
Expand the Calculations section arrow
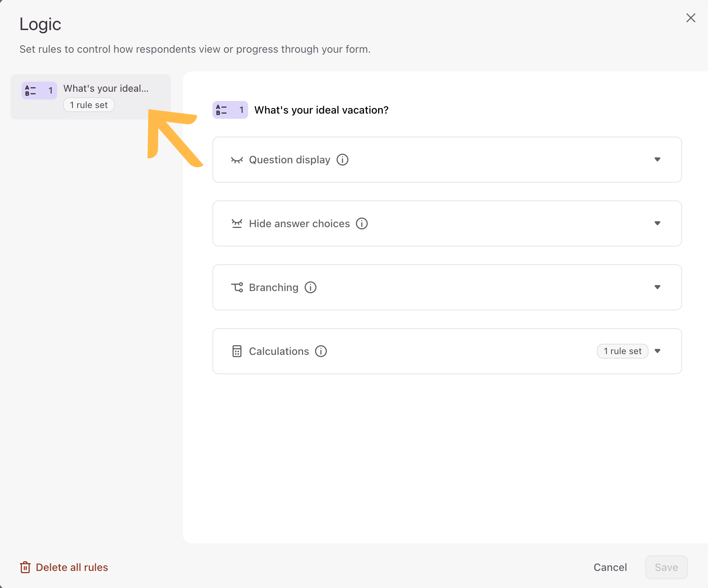[657, 351]
